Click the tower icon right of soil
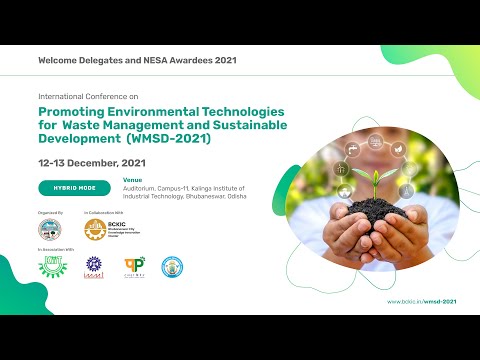The width and height of the screenshot is (480, 360). (406, 191)
